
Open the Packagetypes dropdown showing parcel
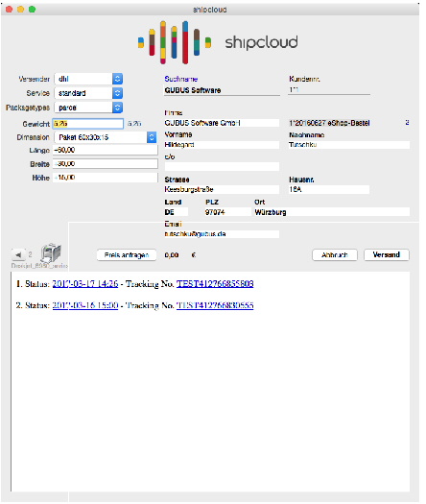(88, 108)
